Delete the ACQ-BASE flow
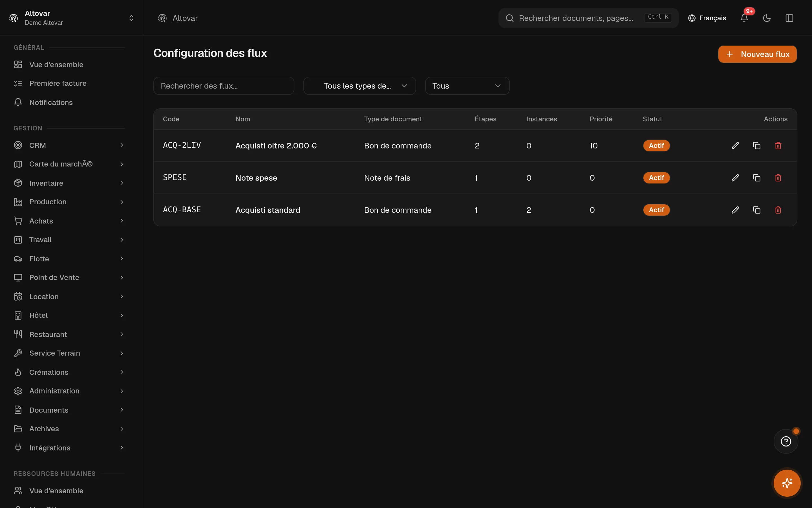The height and width of the screenshot is (508, 812). tap(778, 210)
